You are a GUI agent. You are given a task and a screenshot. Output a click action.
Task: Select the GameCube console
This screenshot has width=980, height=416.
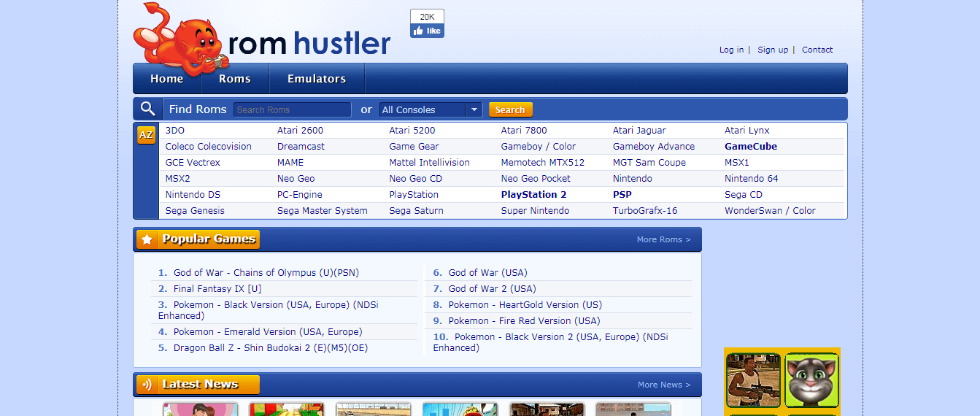[x=751, y=147]
